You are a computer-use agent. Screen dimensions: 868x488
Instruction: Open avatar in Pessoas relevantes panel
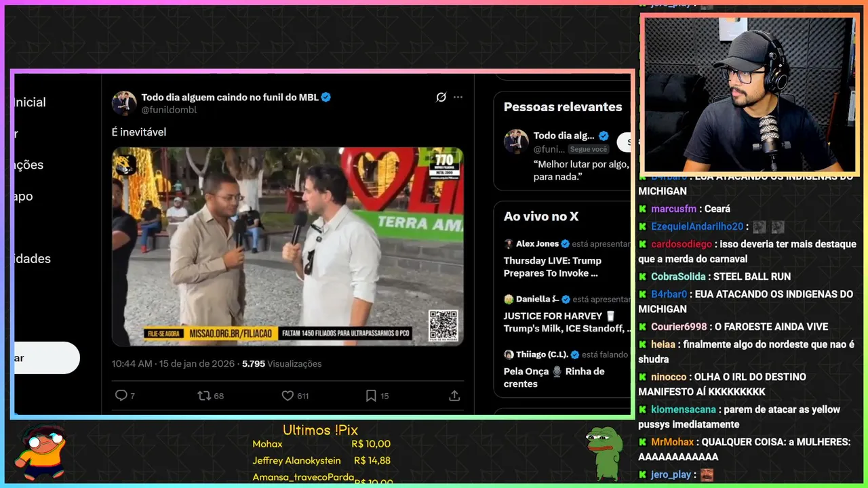coord(516,142)
